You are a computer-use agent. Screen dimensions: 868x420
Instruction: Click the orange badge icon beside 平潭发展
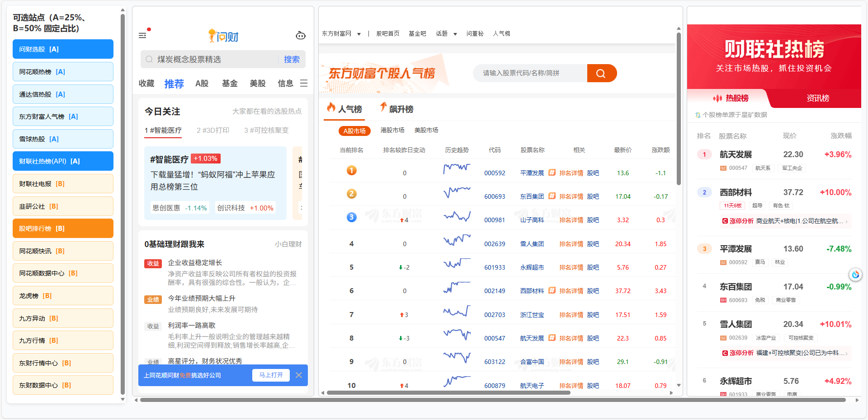coord(552,173)
